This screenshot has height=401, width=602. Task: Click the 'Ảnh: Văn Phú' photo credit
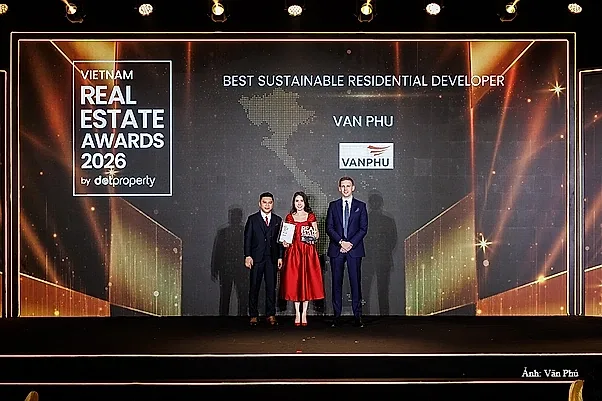[550, 373]
